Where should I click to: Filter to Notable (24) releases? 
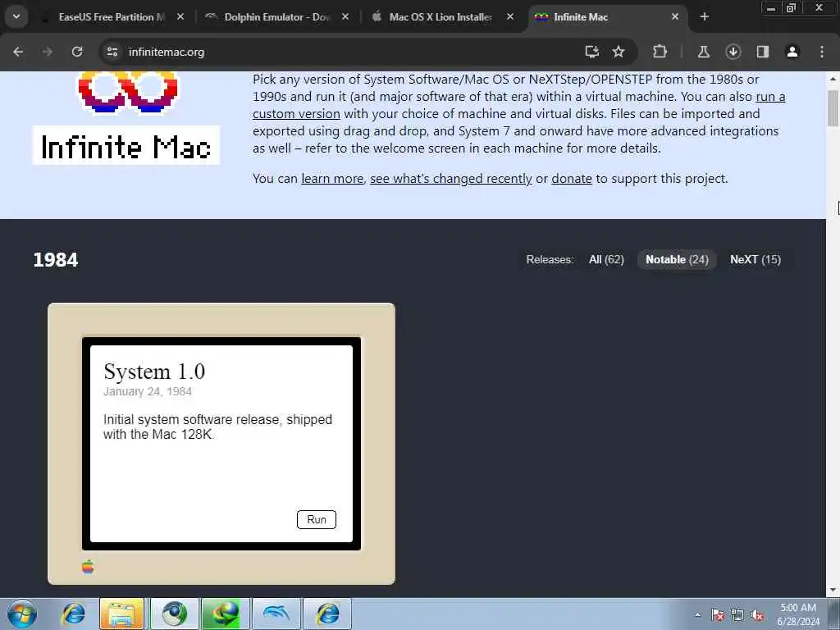click(677, 260)
